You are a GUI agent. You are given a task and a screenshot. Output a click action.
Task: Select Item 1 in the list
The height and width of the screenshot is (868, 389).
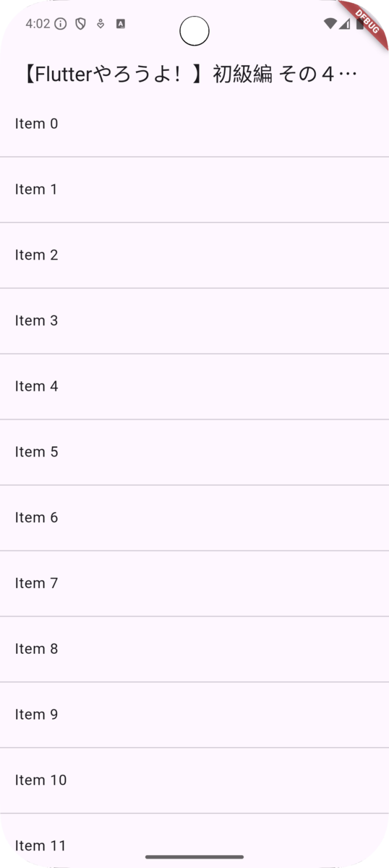pyautogui.click(x=194, y=190)
